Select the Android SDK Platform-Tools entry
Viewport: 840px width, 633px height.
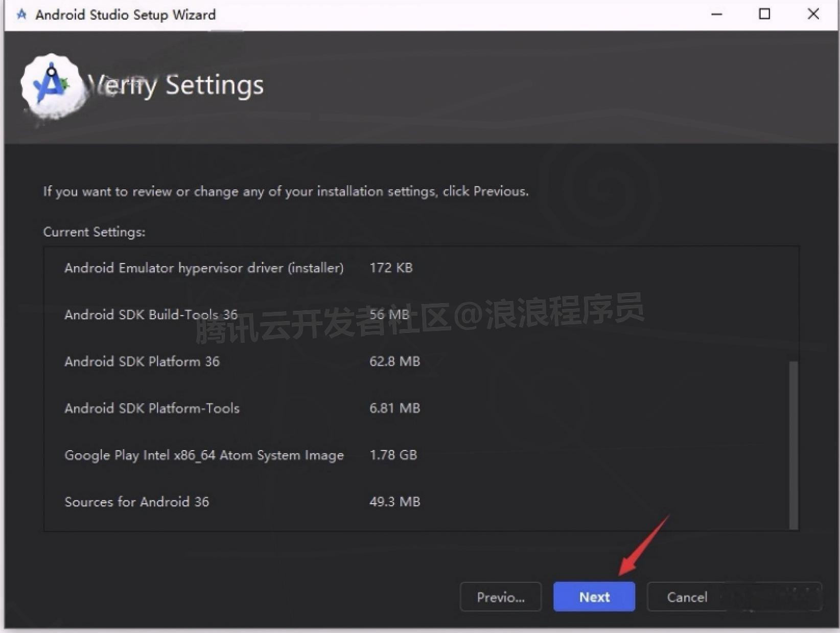(x=151, y=408)
